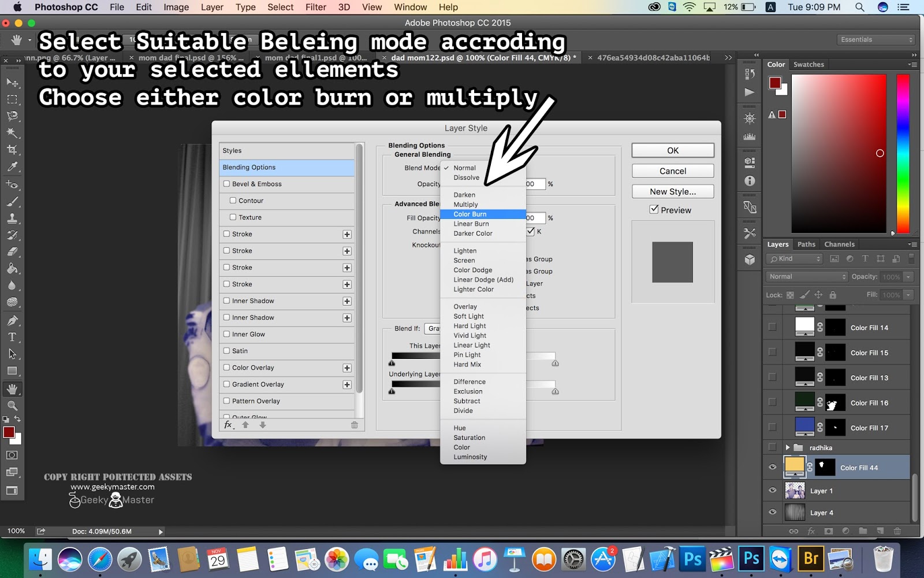Select the Magic Wand tool
This screenshot has width=924, height=578.
[12, 133]
